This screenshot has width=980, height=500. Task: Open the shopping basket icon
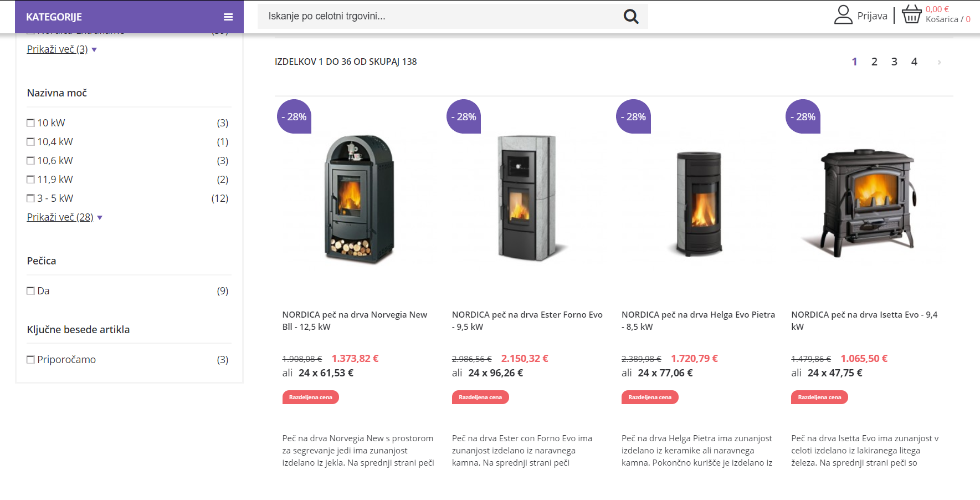[x=912, y=14]
